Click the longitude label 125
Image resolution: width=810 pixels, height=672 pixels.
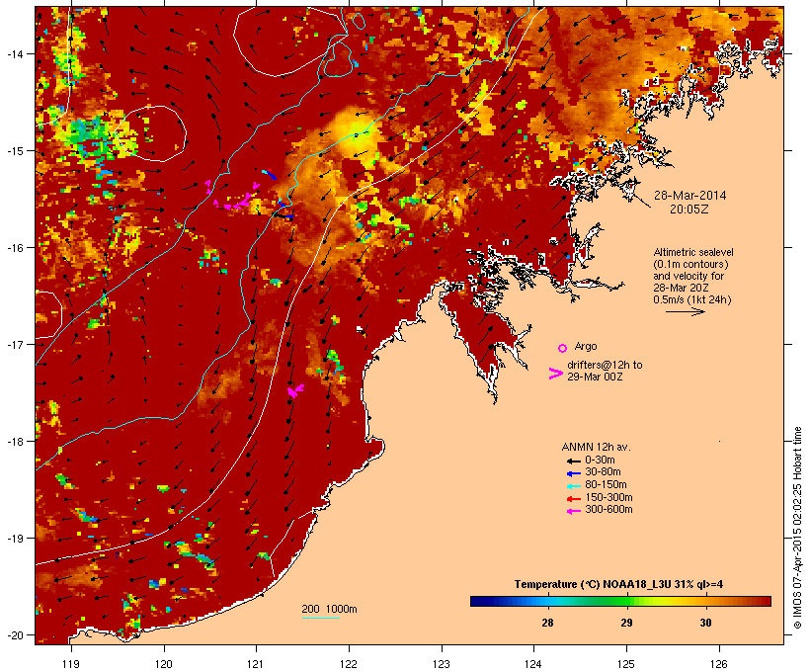coord(626,663)
